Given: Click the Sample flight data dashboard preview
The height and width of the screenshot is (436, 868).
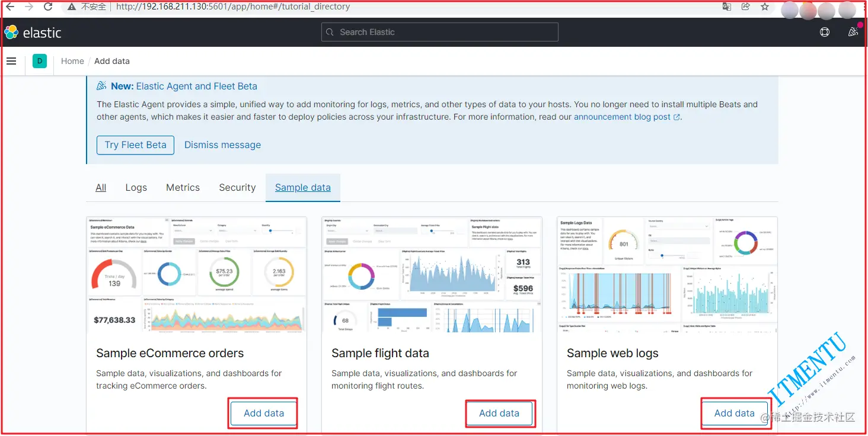Looking at the screenshot, I should point(432,274).
